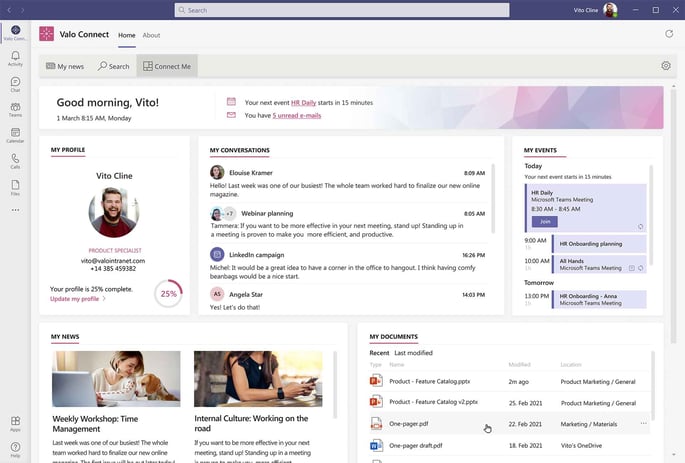This screenshot has height=463, width=685.
Task: Open Files in Teams sidebar
Action: pos(15,187)
